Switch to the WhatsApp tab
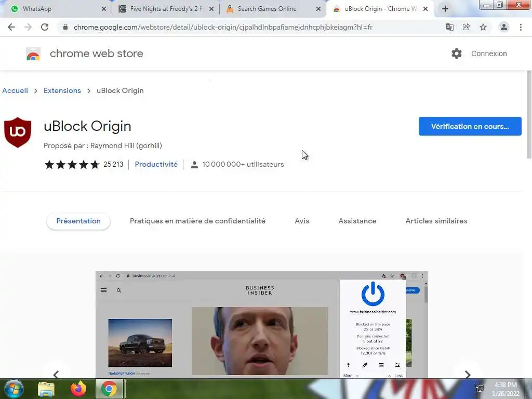532x399 pixels. pyautogui.click(x=58, y=9)
